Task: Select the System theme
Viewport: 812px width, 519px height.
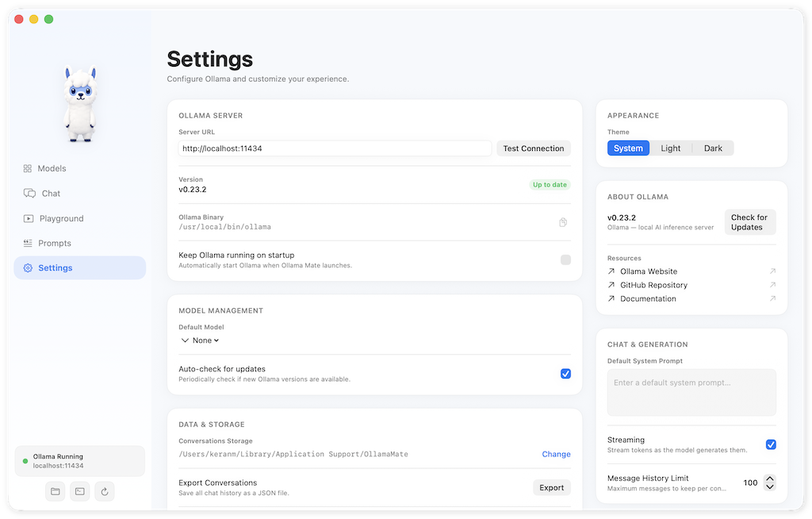Action: 628,148
